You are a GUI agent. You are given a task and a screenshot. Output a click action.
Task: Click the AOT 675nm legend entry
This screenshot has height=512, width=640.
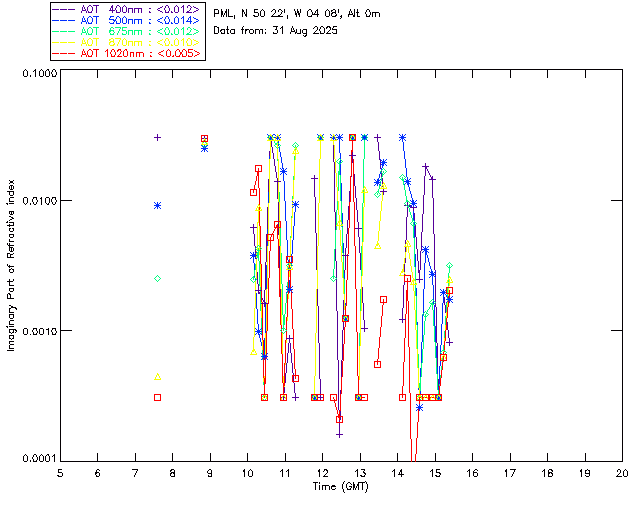tap(126, 31)
